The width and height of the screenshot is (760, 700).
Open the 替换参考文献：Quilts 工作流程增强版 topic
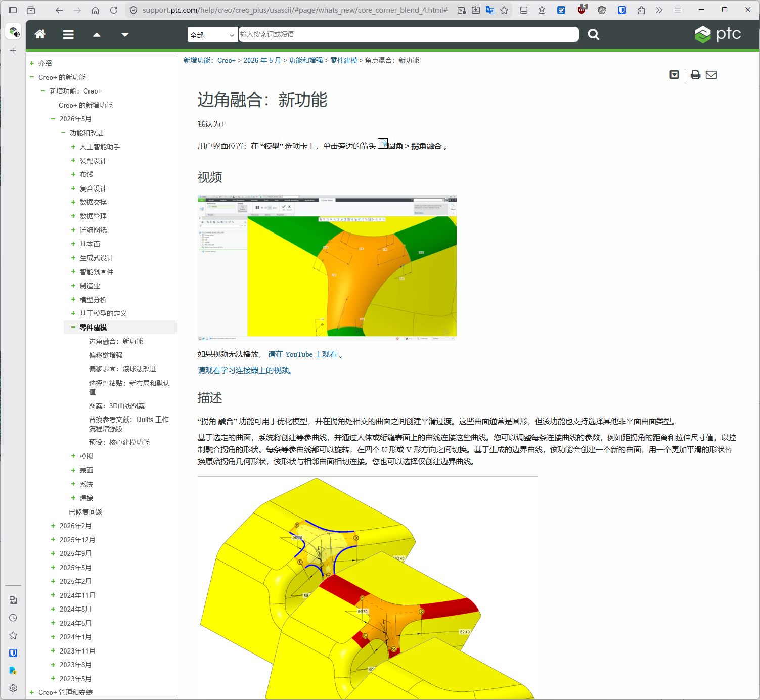pyautogui.click(x=129, y=424)
